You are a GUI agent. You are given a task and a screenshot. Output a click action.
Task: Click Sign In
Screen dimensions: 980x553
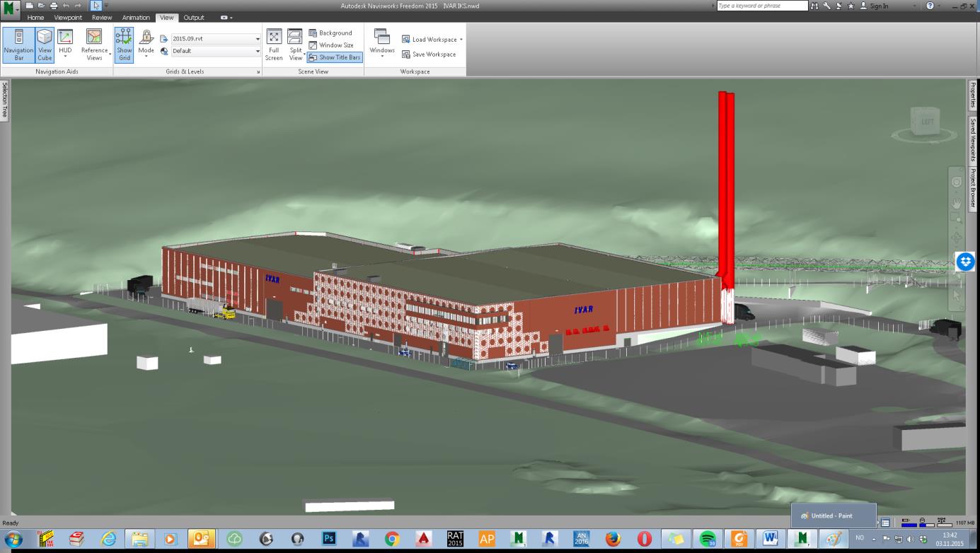pos(874,6)
